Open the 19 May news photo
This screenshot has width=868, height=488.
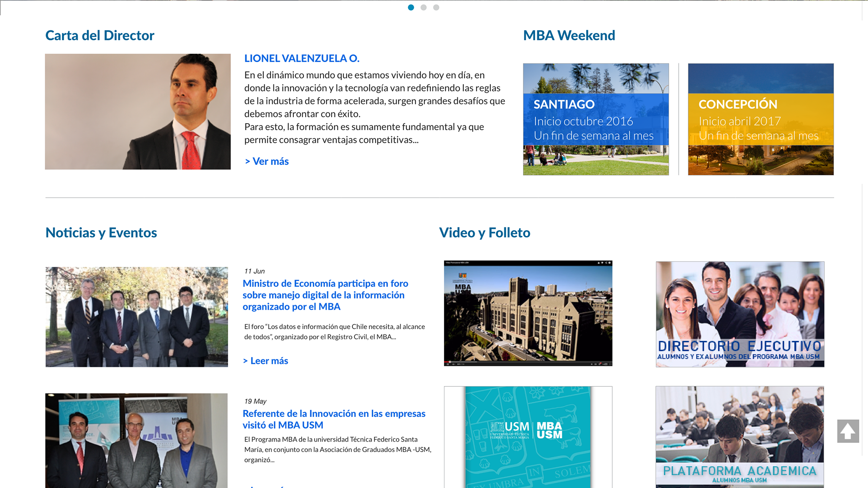click(x=136, y=440)
